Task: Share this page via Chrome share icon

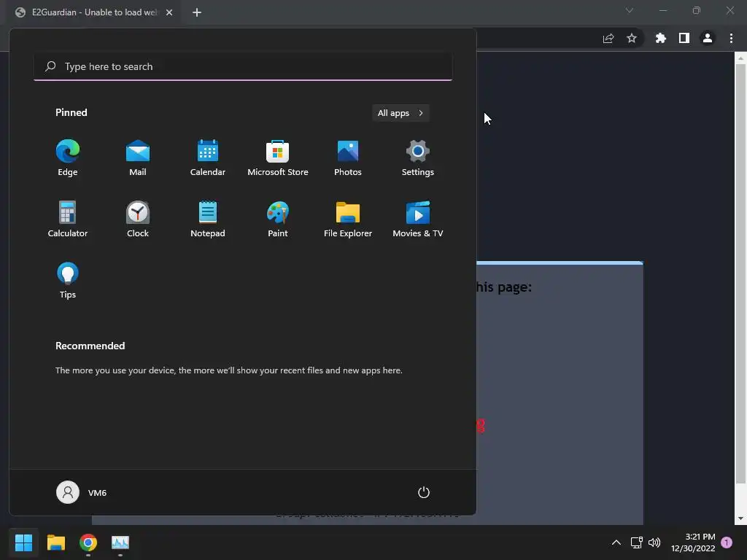Action: (x=608, y=39)
